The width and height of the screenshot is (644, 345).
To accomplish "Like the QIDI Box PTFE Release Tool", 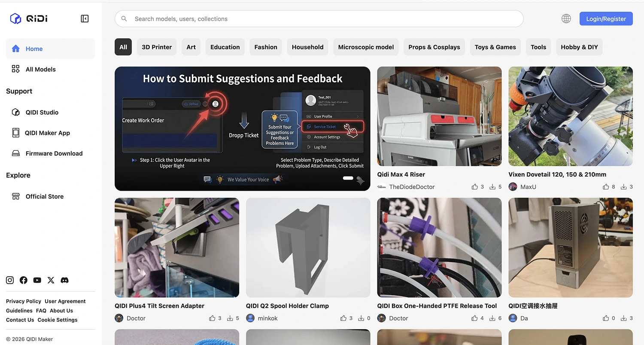I will pyautogui.click(x=474, y=318).
